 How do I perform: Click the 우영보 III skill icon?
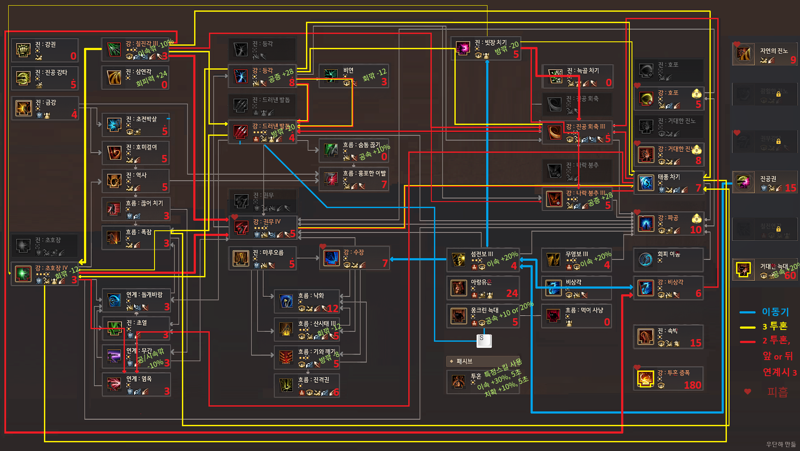pyautogui.click(x=553, y=260)
